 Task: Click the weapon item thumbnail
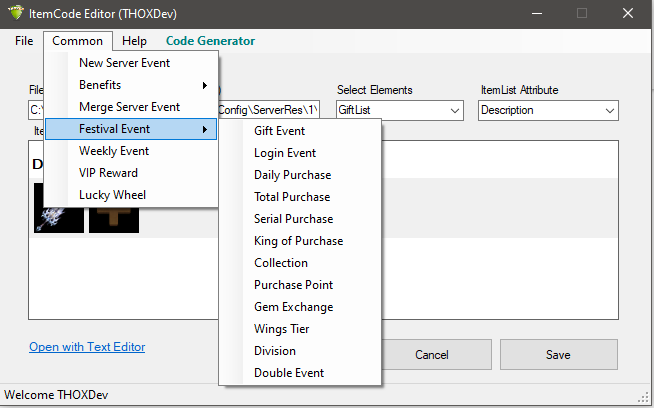tap(57, 208)
